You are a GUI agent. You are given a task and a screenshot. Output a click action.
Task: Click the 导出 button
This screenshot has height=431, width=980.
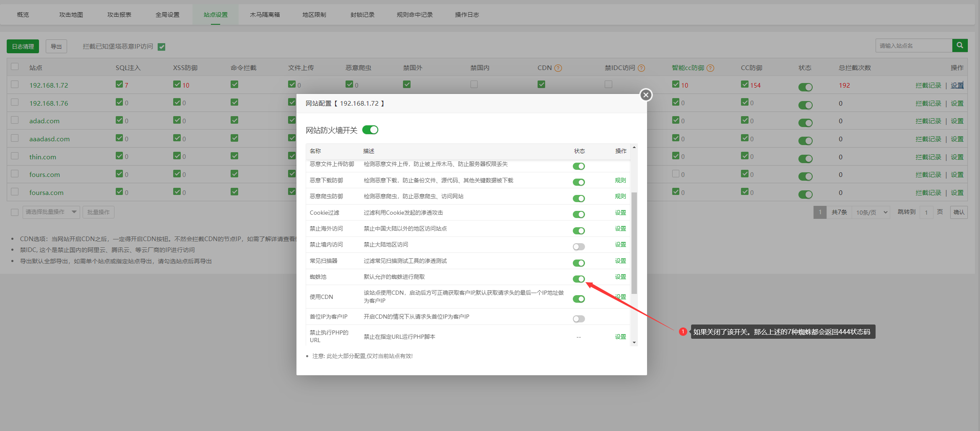pyautogui.click(x=56, y=47)
